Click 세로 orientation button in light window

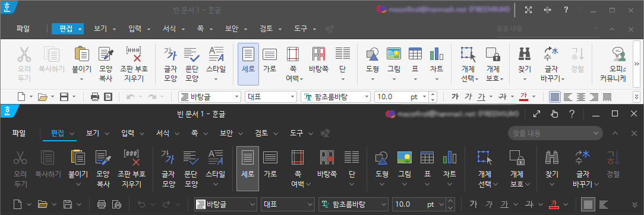point(248,64)
